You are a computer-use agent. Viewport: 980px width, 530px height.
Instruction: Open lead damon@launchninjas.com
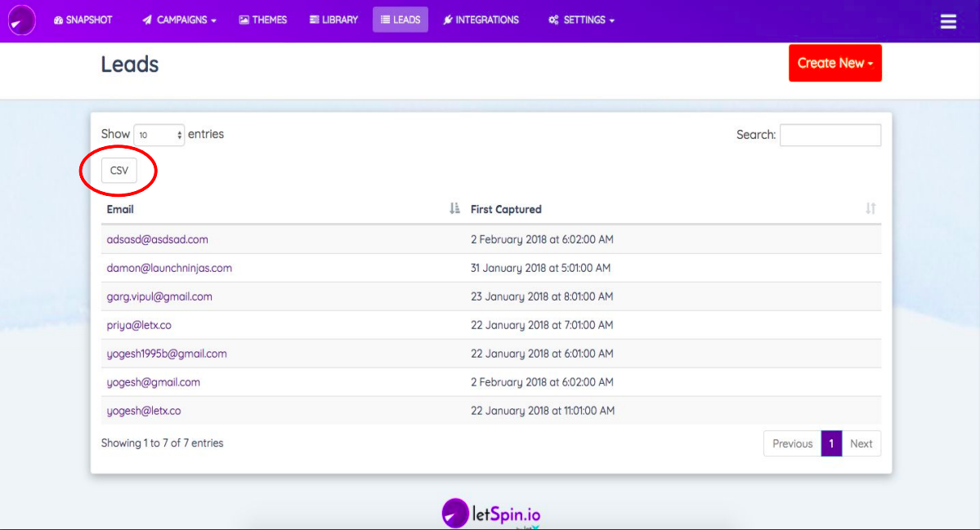pos(169,268)
